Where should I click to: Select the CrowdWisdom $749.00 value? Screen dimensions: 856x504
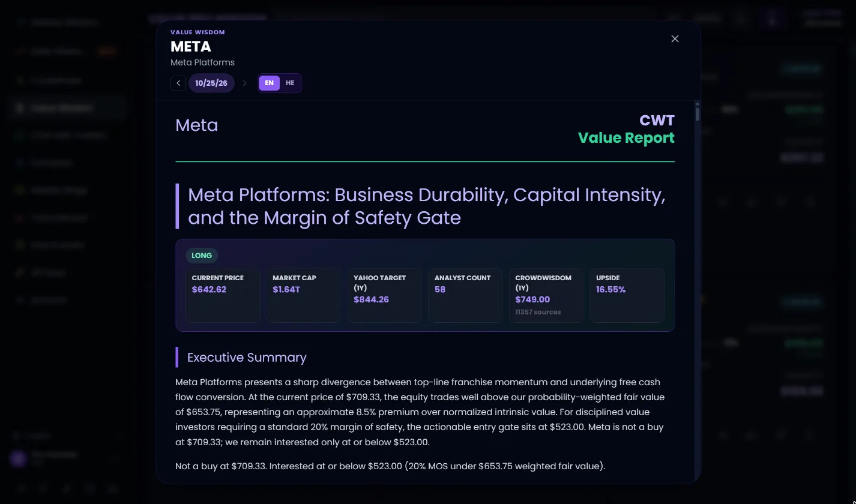pos(532,299)
